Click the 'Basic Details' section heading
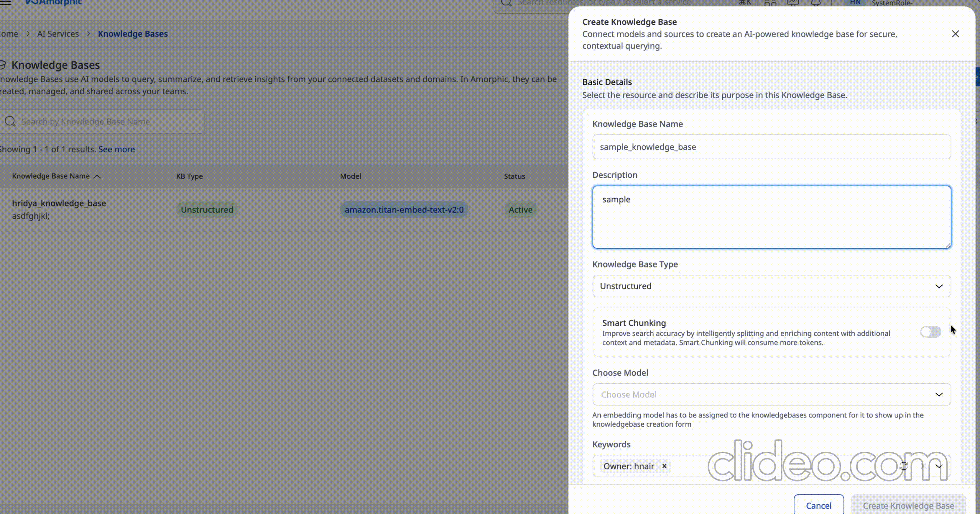This screenshot has width=980, height=514. (x=607, y=82)
